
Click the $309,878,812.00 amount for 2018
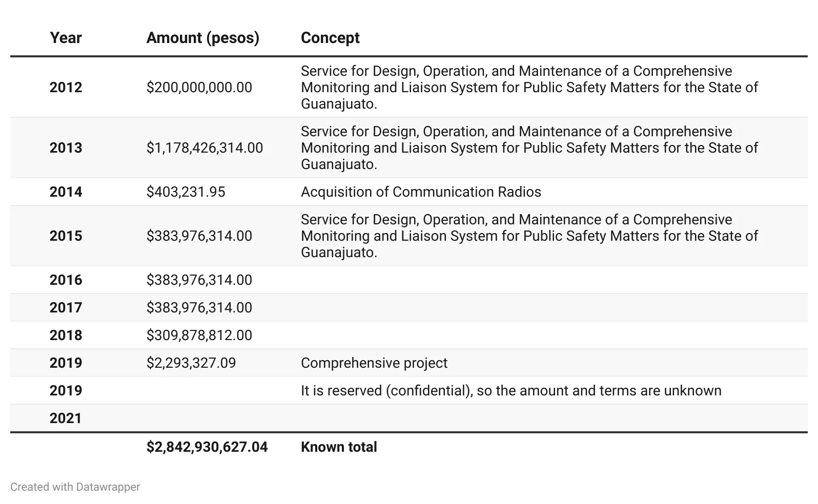point(199,335)
